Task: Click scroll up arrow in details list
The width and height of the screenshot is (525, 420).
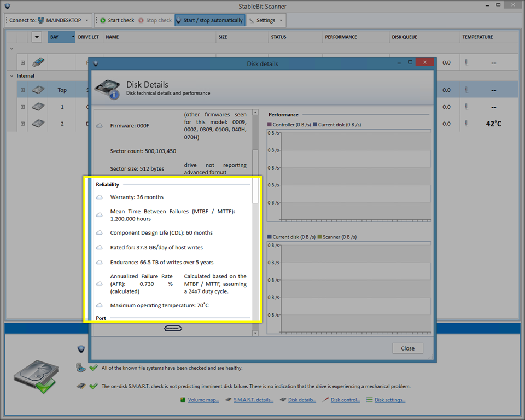Action: pyautogui.click(x=255, y=113)
